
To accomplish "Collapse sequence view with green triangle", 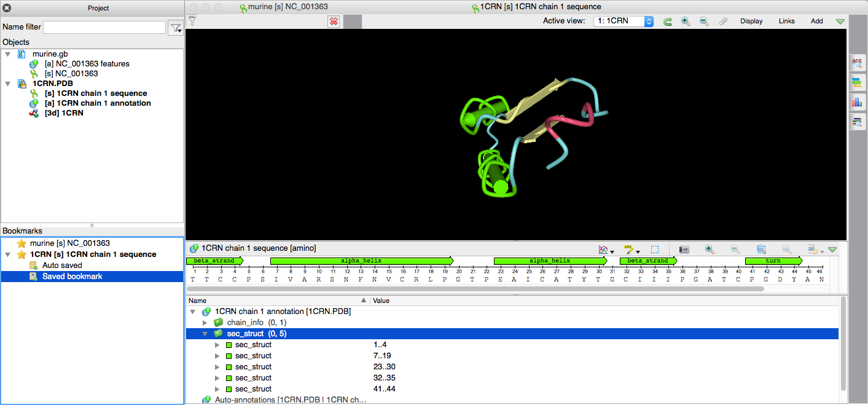I will (832, 250).
